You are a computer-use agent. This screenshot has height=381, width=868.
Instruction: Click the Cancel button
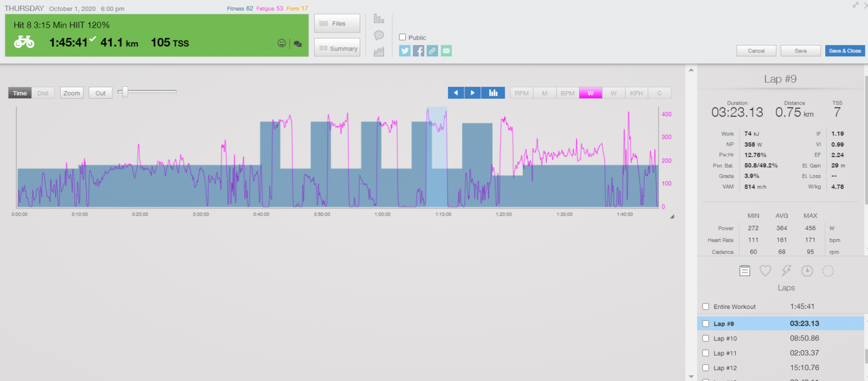coord(756,51)
